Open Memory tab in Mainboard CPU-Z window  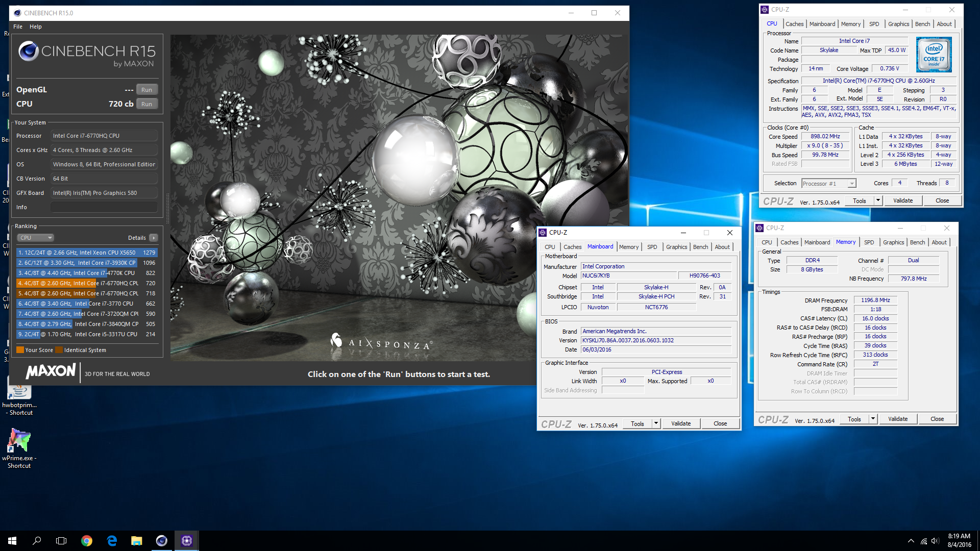point(629,247)
